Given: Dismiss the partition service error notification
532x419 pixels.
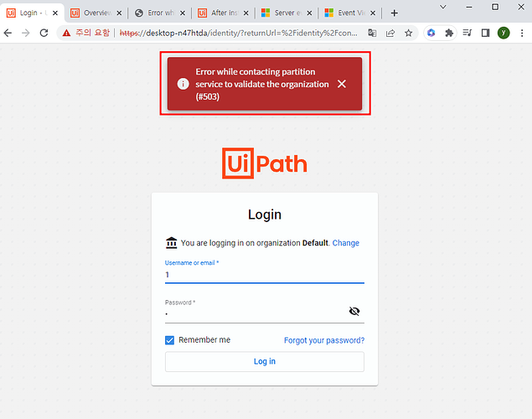Looking at the screenshot, I should 342,84.
